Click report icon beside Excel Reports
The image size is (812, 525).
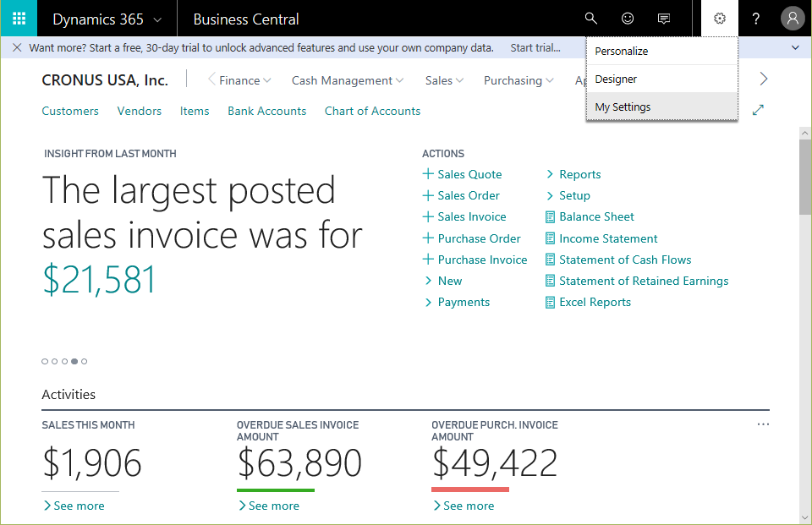(x=550, y=303)
